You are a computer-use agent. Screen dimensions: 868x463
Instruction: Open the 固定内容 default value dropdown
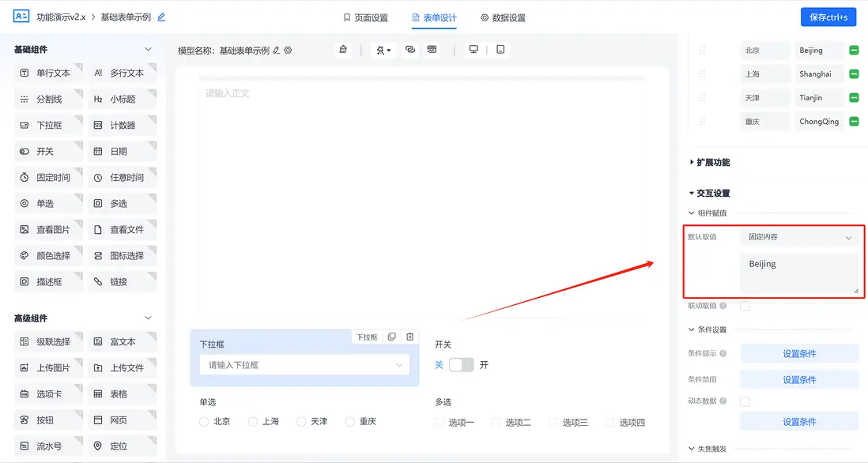pos(800,236)
